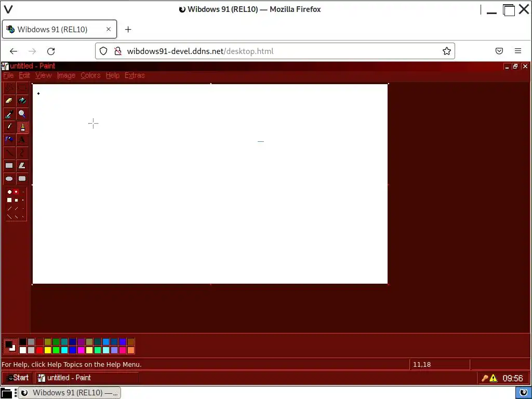Pick the magenta color swatch
This screenshot has height=399, width=532.
[81, 350]
